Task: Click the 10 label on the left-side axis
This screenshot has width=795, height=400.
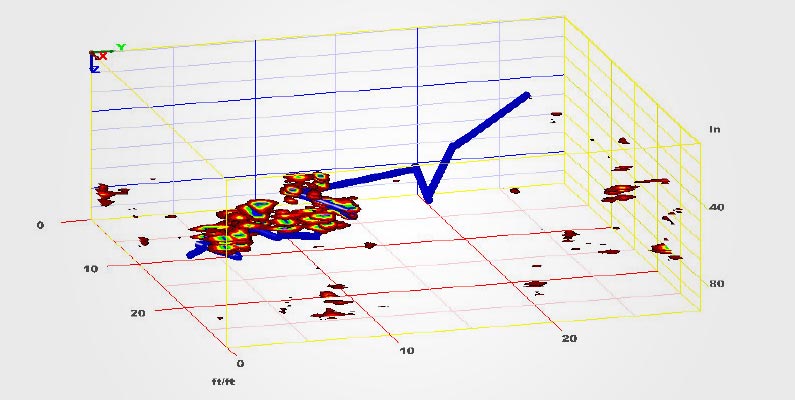Action: point(91,269)
